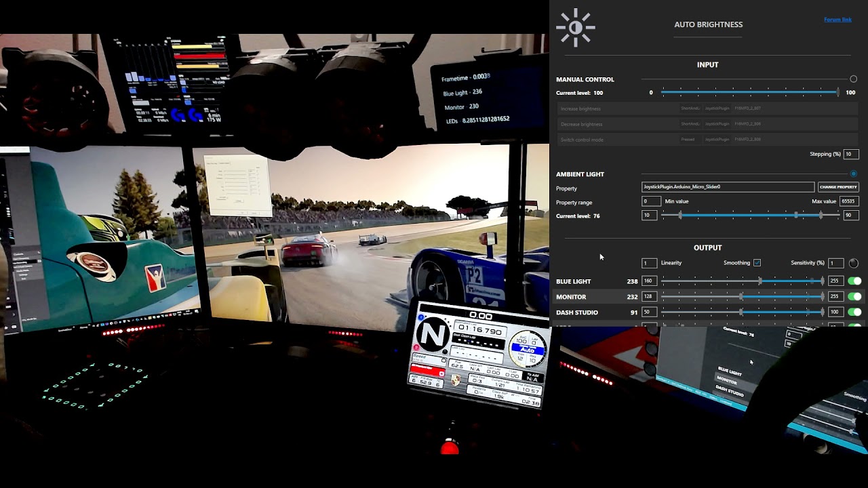Image resolution: width=868 pixels, height=488 pixels.
Task: Click the Dash Studio value 91
Action: tap(634, 312)
